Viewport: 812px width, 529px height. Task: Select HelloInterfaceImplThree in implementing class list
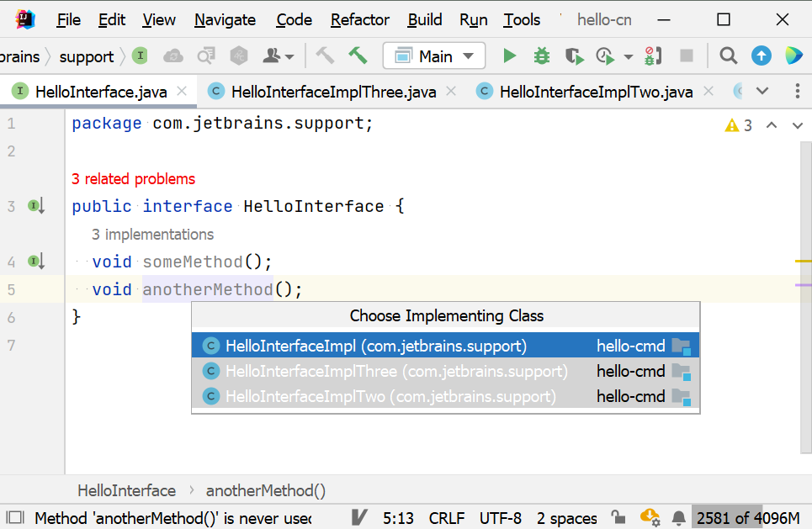click(x=445, y=371)
